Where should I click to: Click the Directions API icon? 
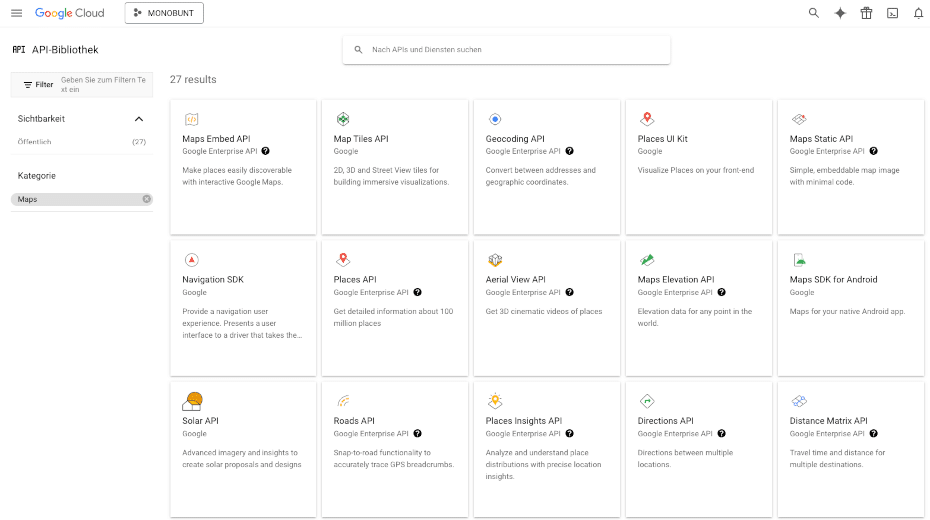coord(647,401)
